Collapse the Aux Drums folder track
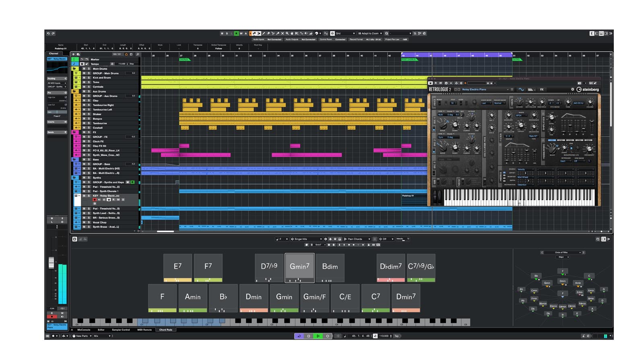The image size is (644, 362). coord(74,91)
